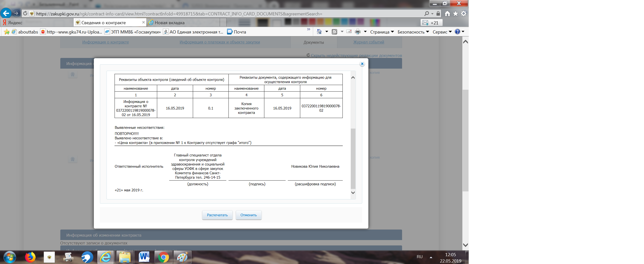Expand the Безопасность dropdown menu

[413, 32]
